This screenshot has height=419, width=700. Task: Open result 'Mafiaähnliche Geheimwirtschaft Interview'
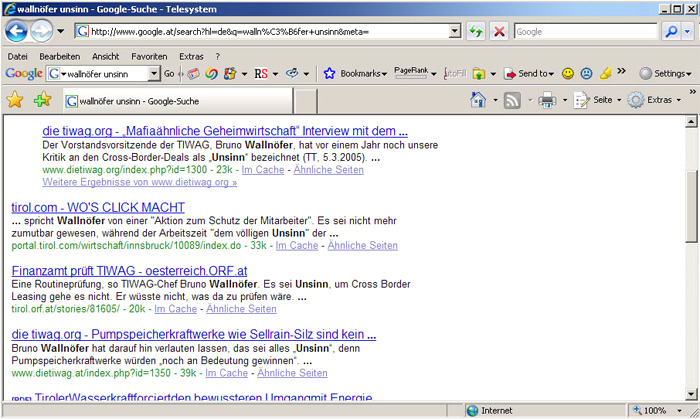click(x=225, y=131)
